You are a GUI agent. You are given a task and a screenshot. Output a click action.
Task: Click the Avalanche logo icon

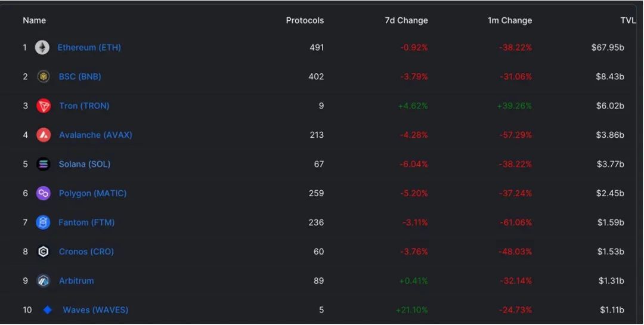click(x=44, y=135)
